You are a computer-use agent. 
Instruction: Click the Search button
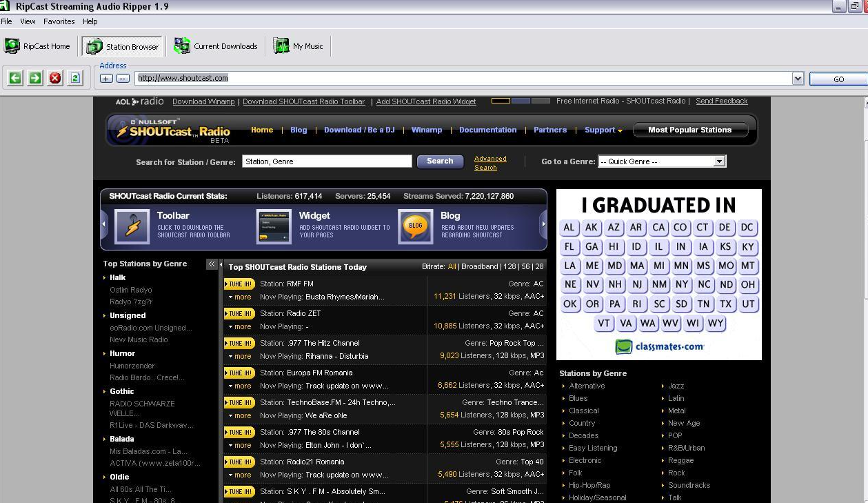point(440,161)
